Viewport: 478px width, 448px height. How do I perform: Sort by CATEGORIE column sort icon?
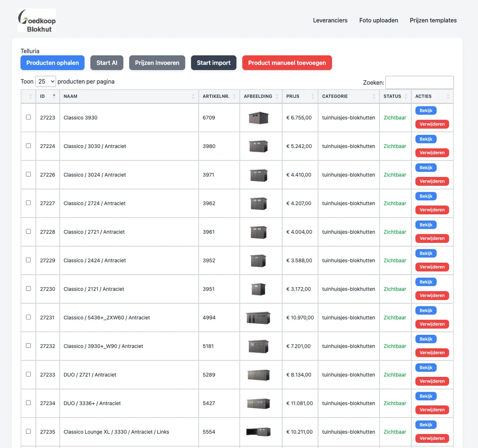click(x=374, y=96)
